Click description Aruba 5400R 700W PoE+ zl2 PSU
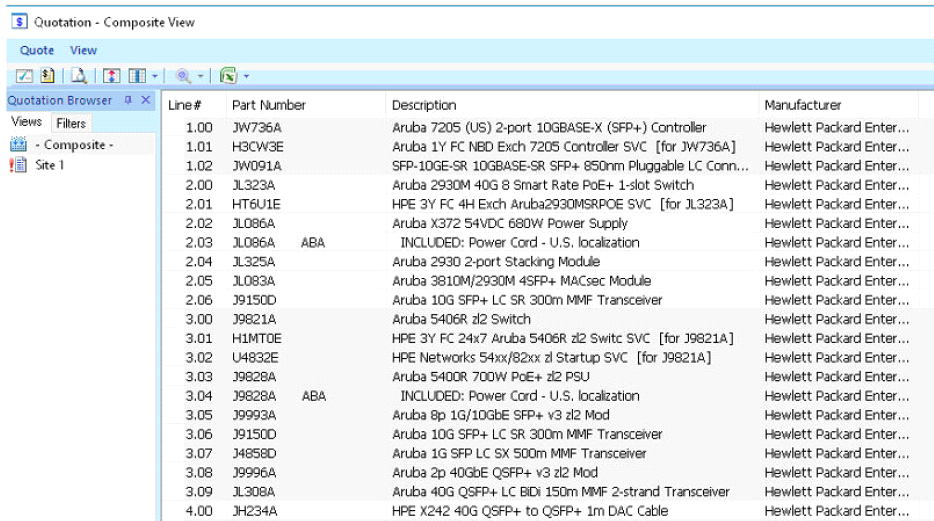This screenshot has width=934, height=521. click(x=490, y=377)
